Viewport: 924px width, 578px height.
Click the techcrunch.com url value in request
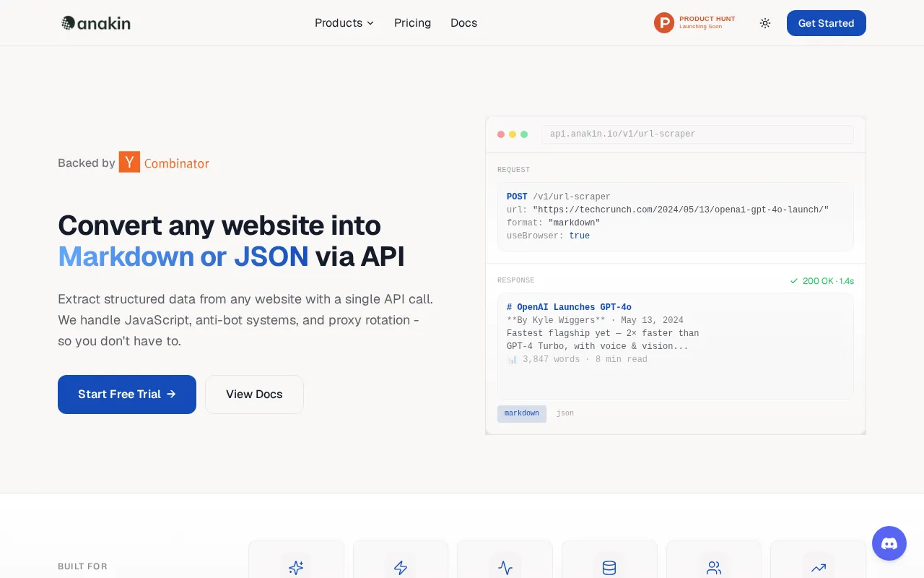click(681, 210)
